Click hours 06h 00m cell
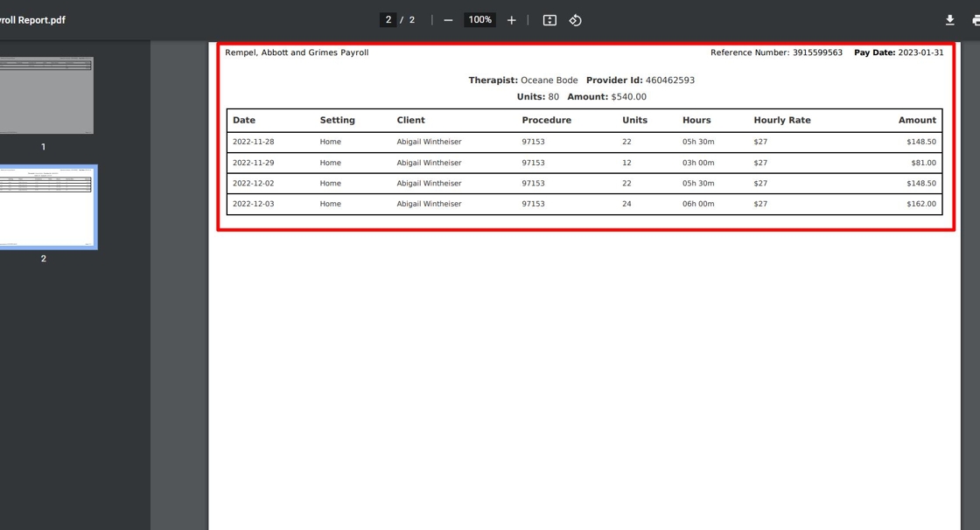The image size is (980, 530). pyautogui.click(x=698, y=204)
